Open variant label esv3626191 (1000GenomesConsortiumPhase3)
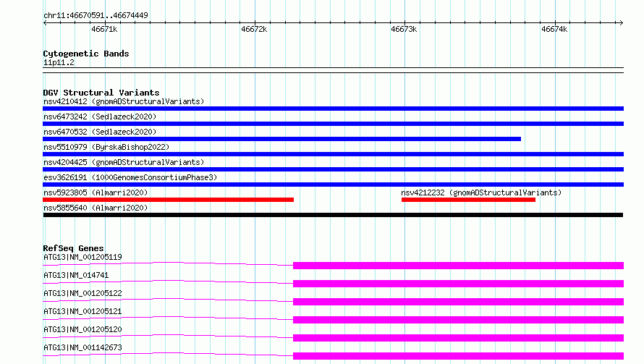Screen dimensions: 644x364 tap(130, 177)
